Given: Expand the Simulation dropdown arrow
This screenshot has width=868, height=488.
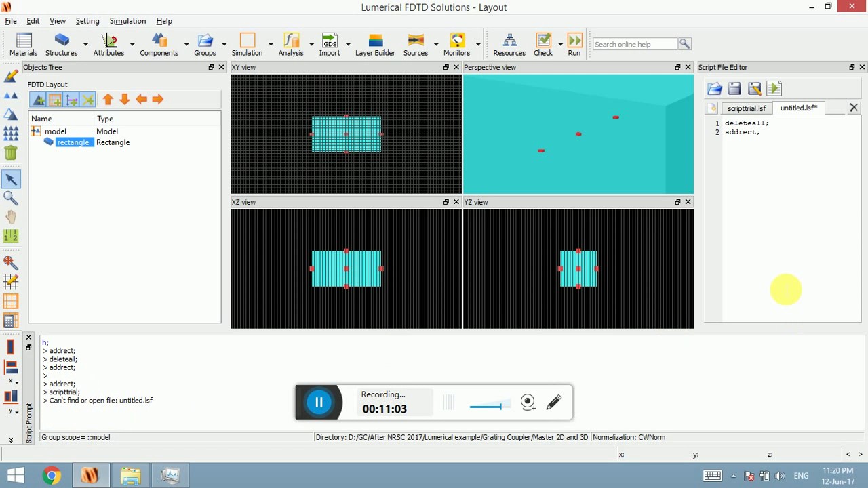Looking at the screenshot, I should coord(271,44).
